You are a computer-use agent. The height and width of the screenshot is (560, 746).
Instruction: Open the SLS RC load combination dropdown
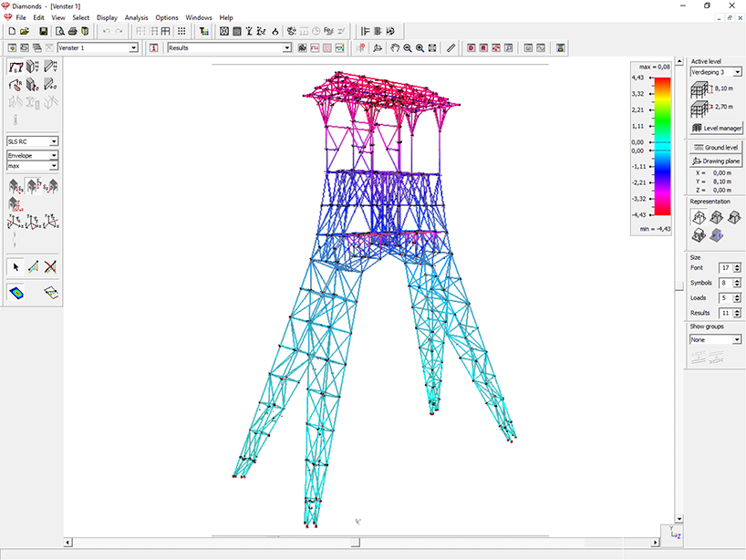(54, 141)
